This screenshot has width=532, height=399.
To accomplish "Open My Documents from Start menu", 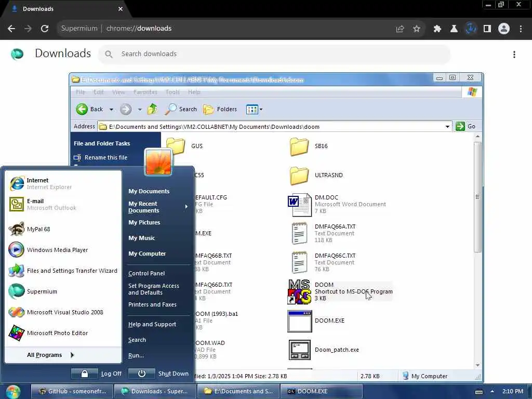I will pyautogui.click(x=149, y=191).
